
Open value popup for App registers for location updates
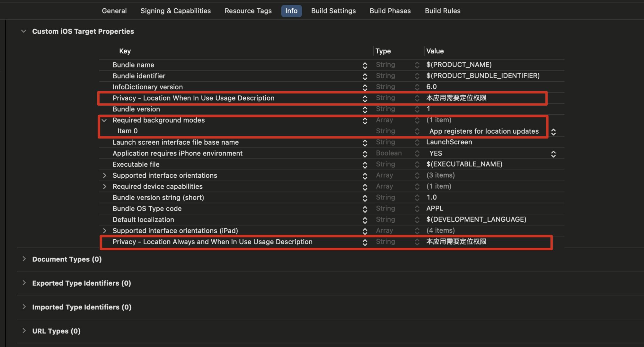(553, 132)
